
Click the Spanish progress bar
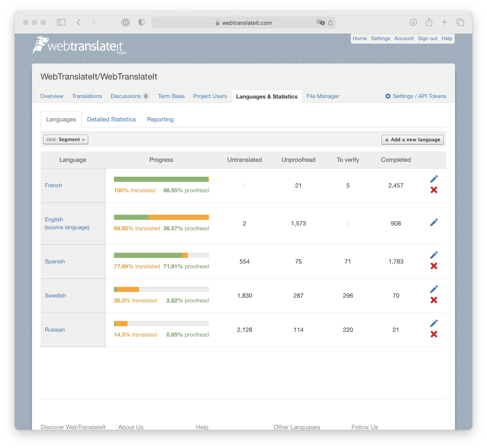161,255
